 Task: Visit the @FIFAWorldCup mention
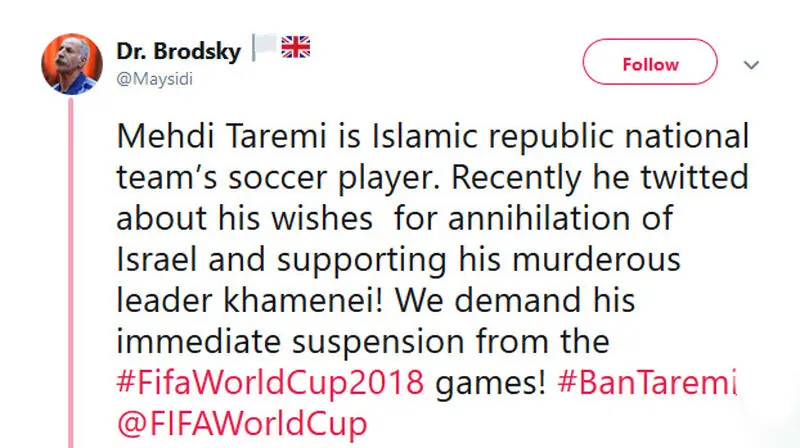pyautogui.click(x=242, y=424)
